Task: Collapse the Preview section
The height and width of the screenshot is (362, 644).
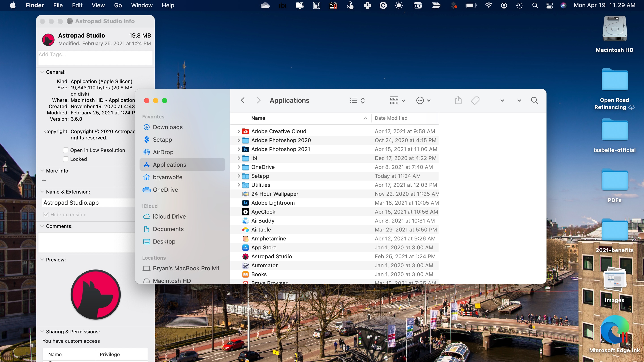Action: 42,260
